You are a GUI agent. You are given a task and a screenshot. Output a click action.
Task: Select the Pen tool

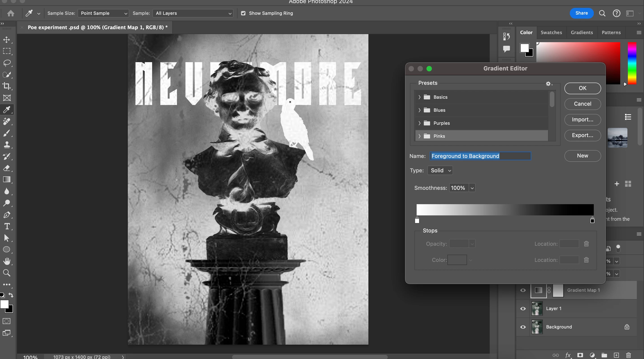click(x=7, y=215)
